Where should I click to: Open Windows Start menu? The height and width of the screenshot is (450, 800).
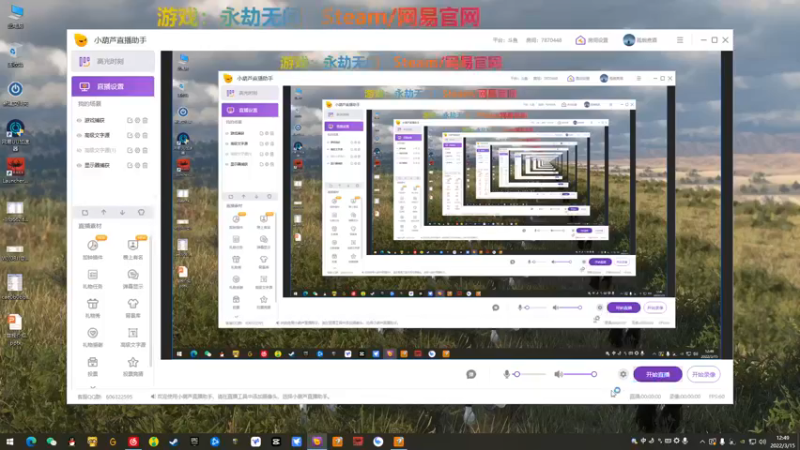10,442
